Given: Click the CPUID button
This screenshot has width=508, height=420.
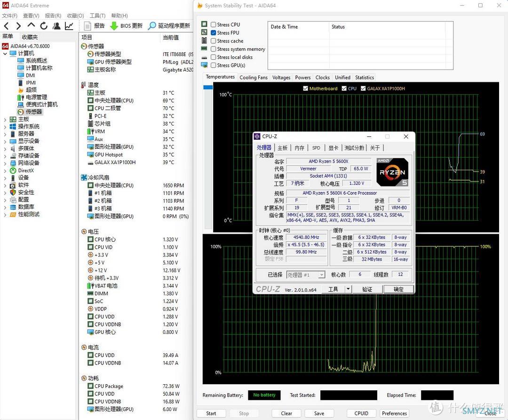Looking at the screenshot, I should [361, 413].
